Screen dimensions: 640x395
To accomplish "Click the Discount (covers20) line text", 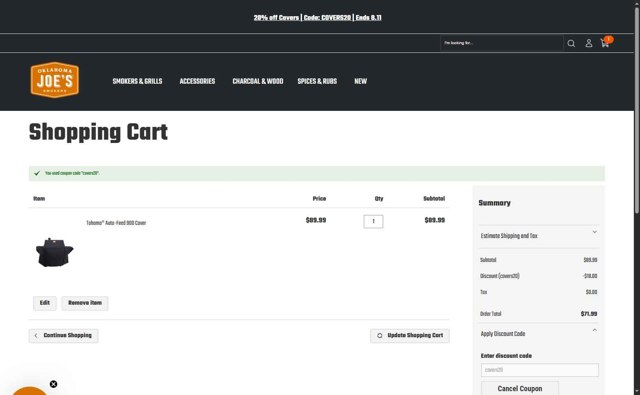I will point(500,276).
